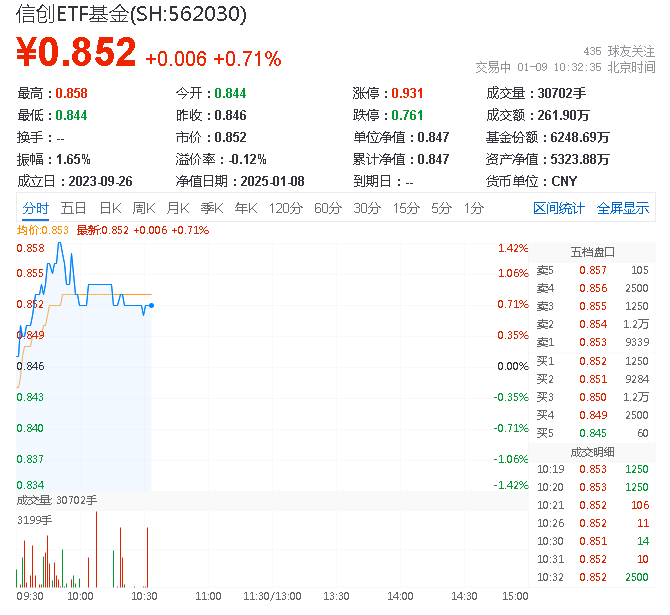This screenshot has width=670, height=615.
Task: Switch to the 120分 chart tab
Action: click(x=285, y=209)
